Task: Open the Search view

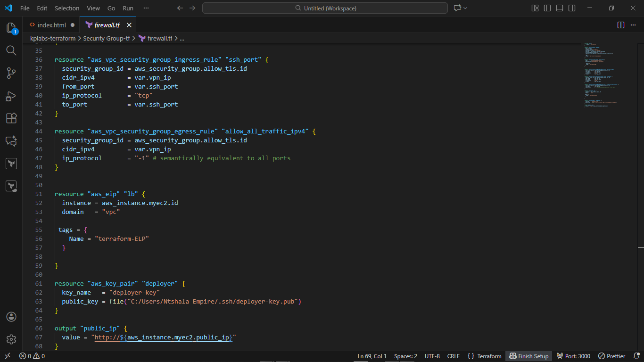Action: pyautogui.click(x=11, y=50)
